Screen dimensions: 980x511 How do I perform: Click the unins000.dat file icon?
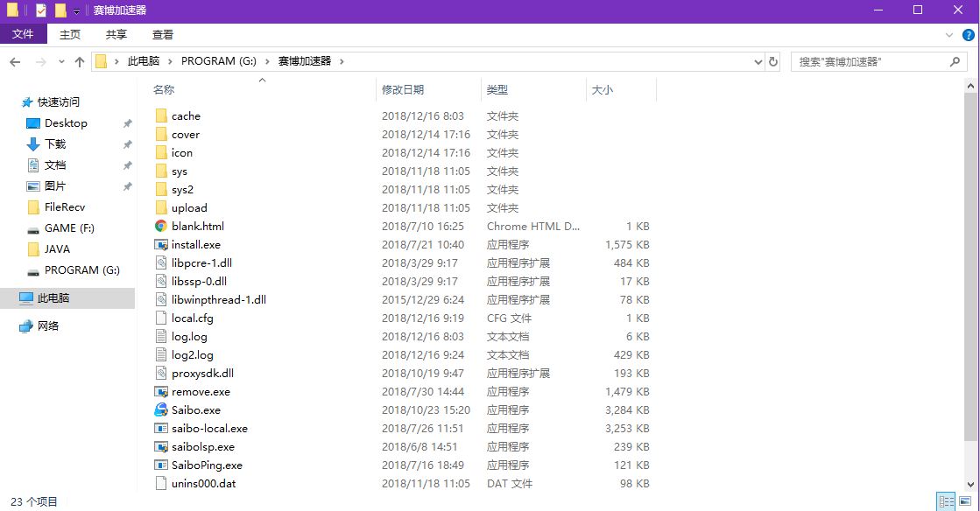pos(161,484)
